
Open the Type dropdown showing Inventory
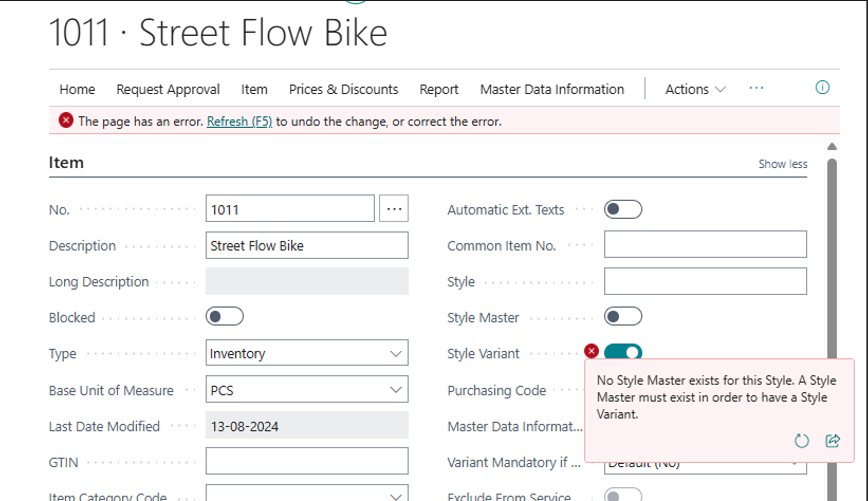[x=306, y=353]
